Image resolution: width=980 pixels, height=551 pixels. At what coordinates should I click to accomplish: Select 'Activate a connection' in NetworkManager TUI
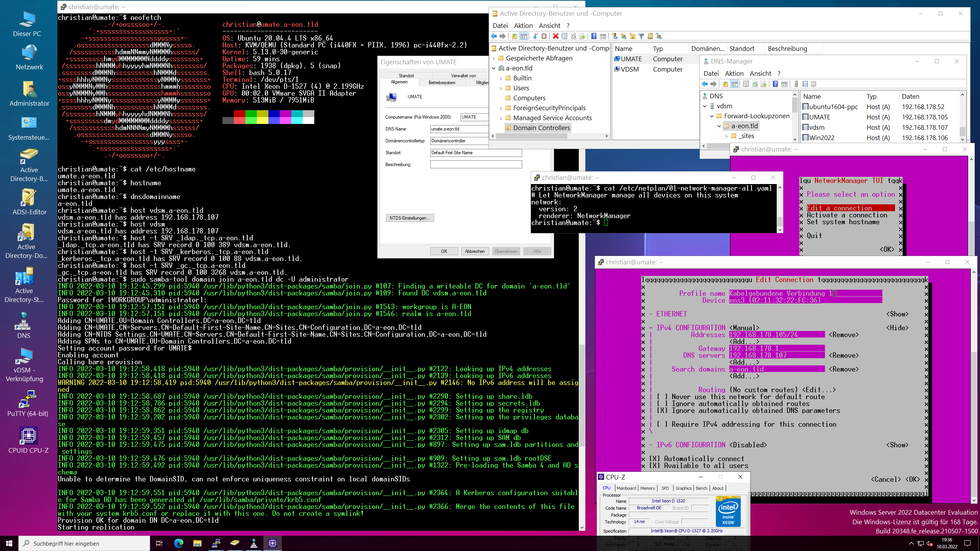(847, 215)
